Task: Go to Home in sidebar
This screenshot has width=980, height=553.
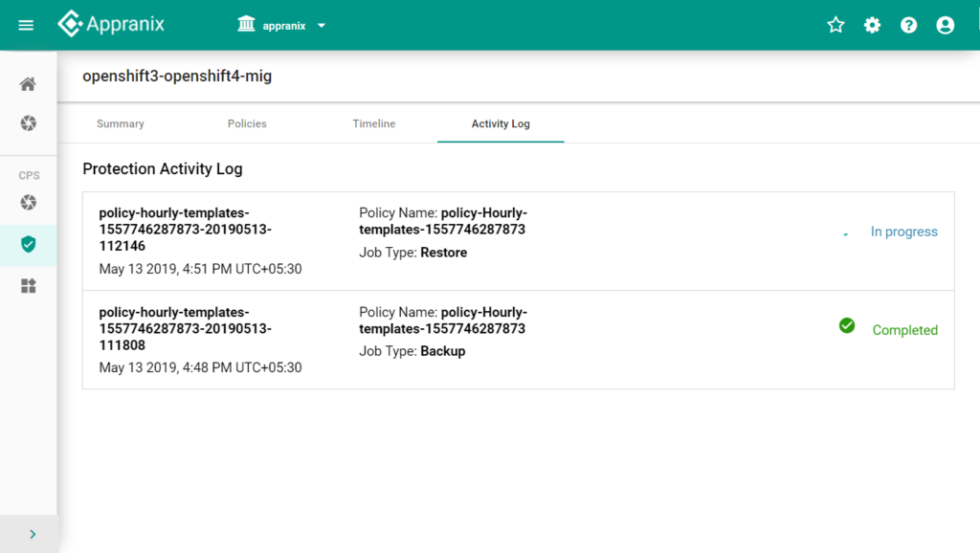Action: (28, 84)
